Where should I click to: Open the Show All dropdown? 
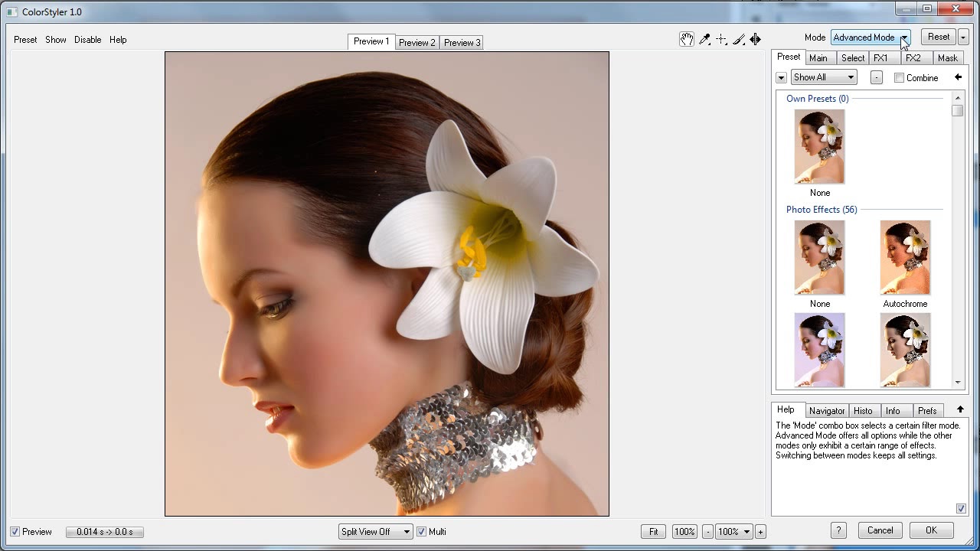tap(824, 77)
